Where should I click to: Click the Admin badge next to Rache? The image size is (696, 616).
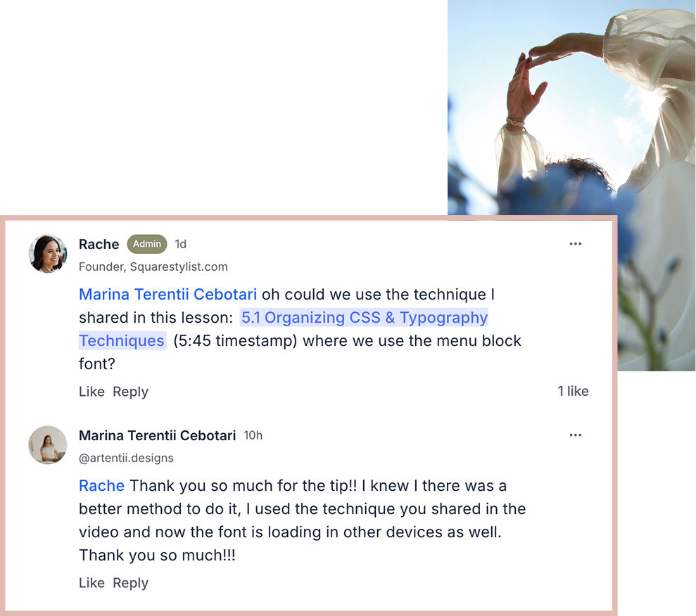tap(147, 244)
